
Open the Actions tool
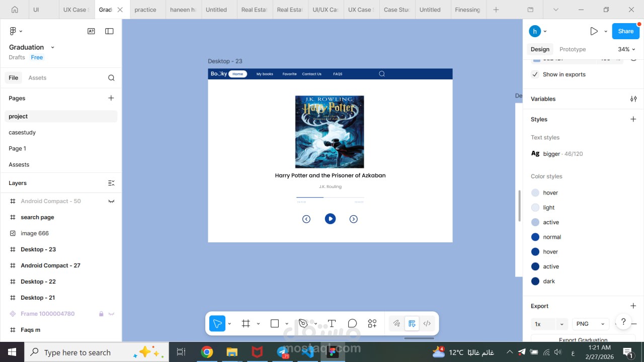coord(372,323)
